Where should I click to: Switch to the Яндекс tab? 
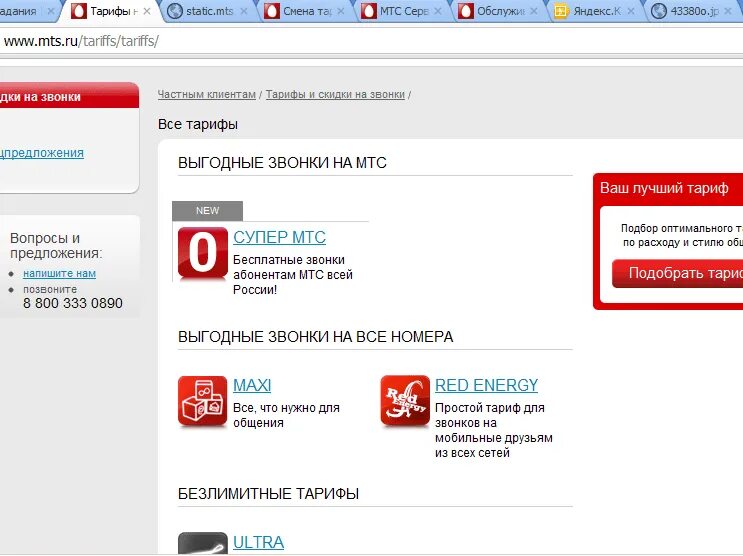click(x=597, y=11)
